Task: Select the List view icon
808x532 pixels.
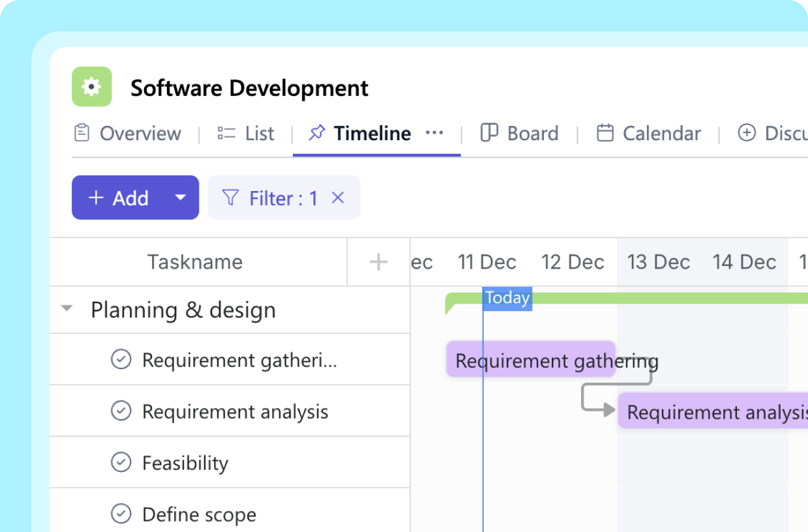Action: tap(225, 132)
